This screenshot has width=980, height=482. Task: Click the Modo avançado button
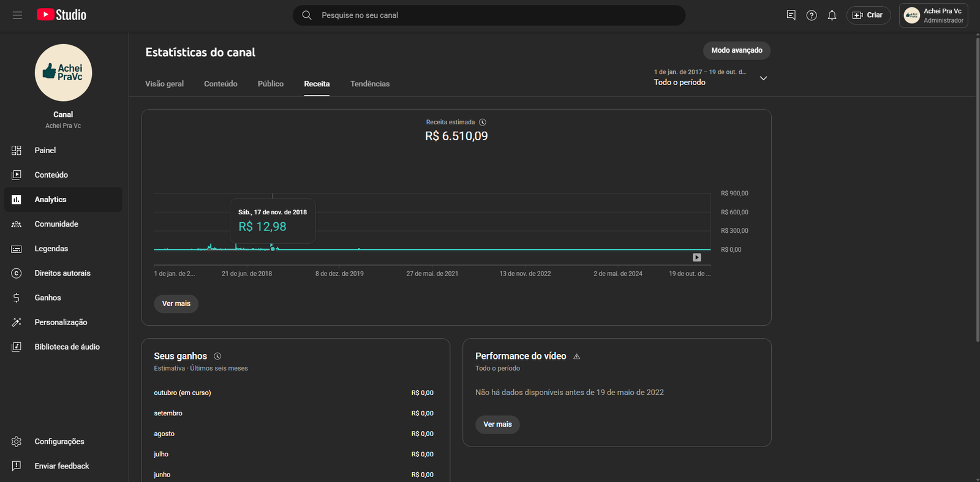[x=736, y=50]
